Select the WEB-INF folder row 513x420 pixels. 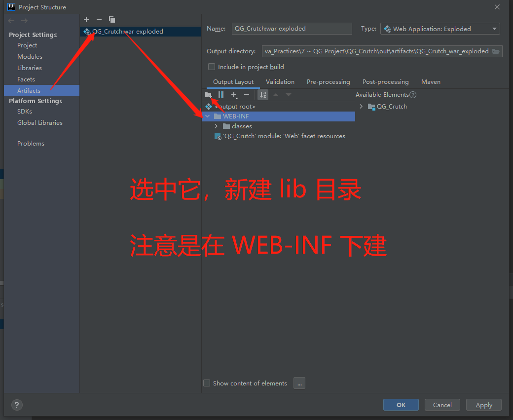pos(278,116)
